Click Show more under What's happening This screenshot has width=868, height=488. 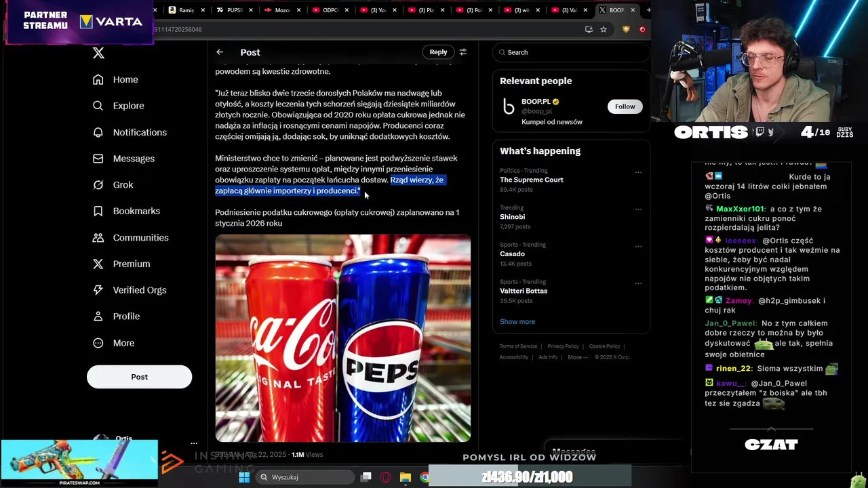tap(517, 321)
